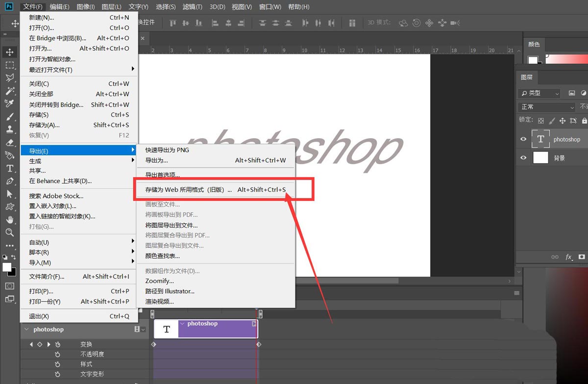Open the Edit Toolbar three-dots button

tap(10, 245)
